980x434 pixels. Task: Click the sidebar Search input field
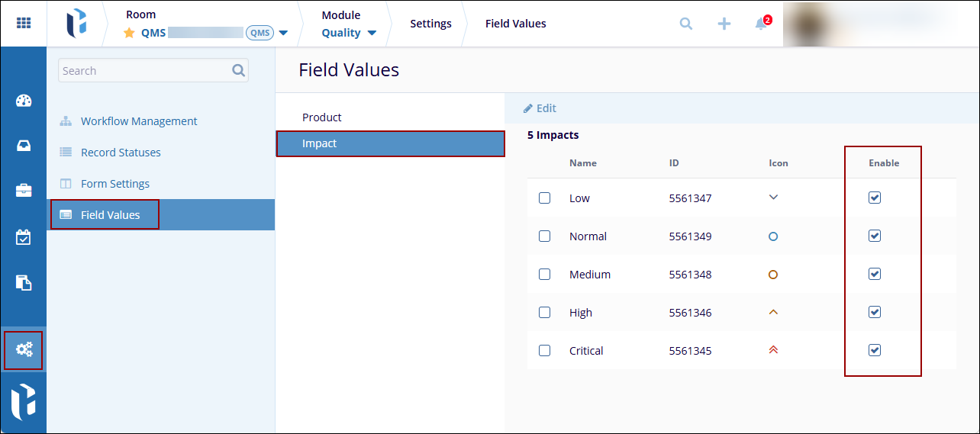point(145,71)
